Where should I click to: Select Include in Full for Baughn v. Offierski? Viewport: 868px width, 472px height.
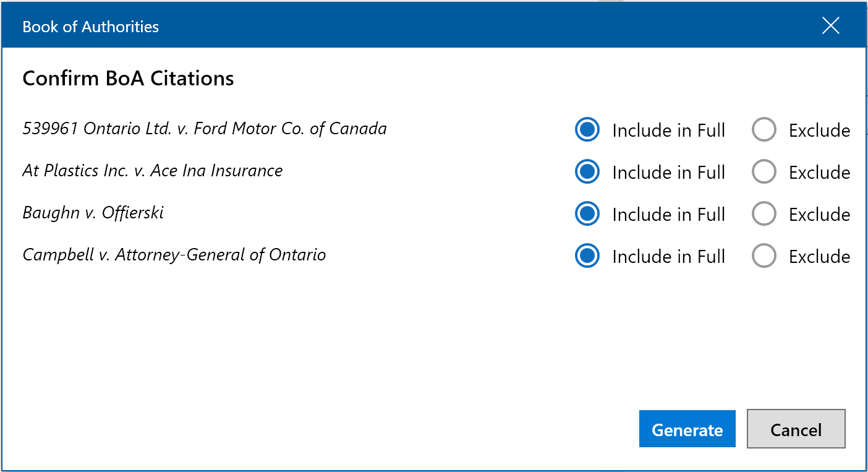(587, 214)
